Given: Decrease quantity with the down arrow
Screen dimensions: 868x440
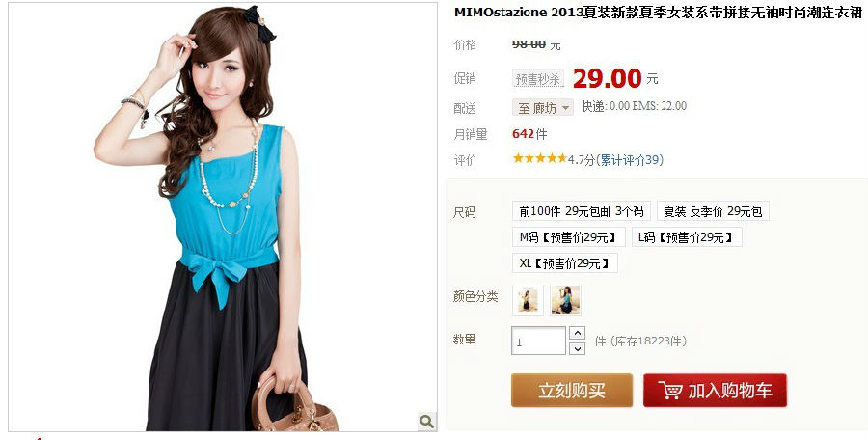Looking at the screenshot, I should (x=578, y=348).
